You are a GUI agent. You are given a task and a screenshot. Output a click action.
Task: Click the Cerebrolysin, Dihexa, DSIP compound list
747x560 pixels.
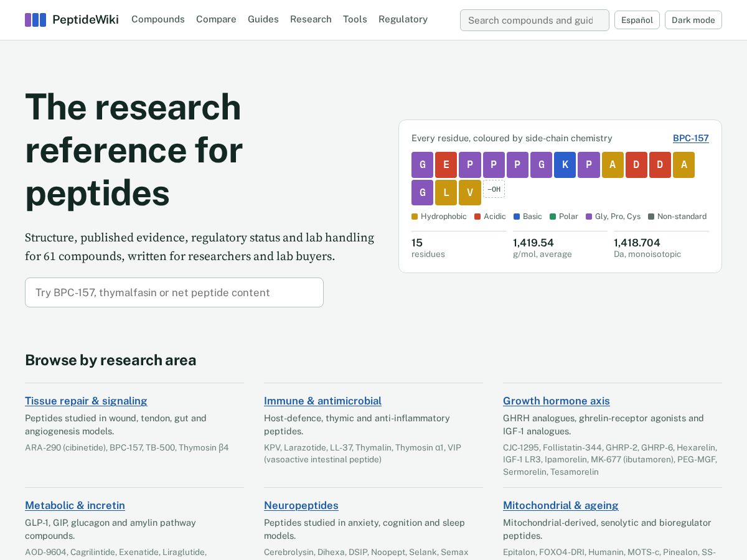tap(366, 552)
